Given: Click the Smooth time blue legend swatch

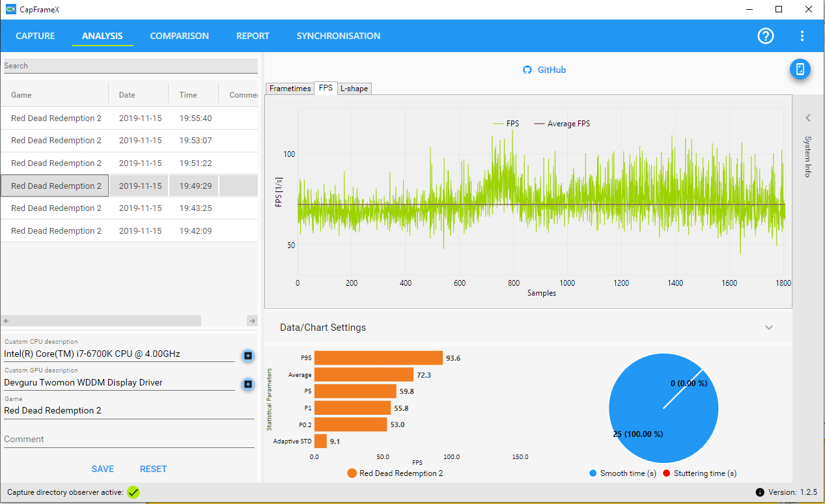Looking at the screenshot, I should [x=593, y=473].
